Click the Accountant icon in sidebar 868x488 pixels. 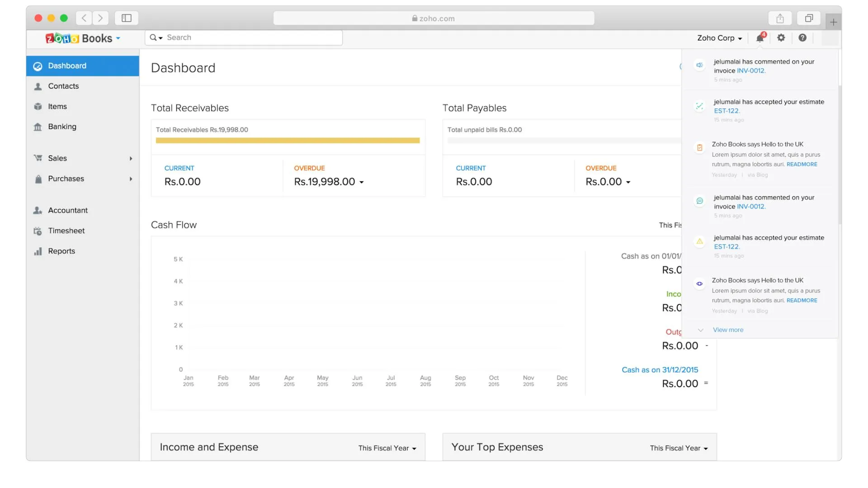point(38,211)
